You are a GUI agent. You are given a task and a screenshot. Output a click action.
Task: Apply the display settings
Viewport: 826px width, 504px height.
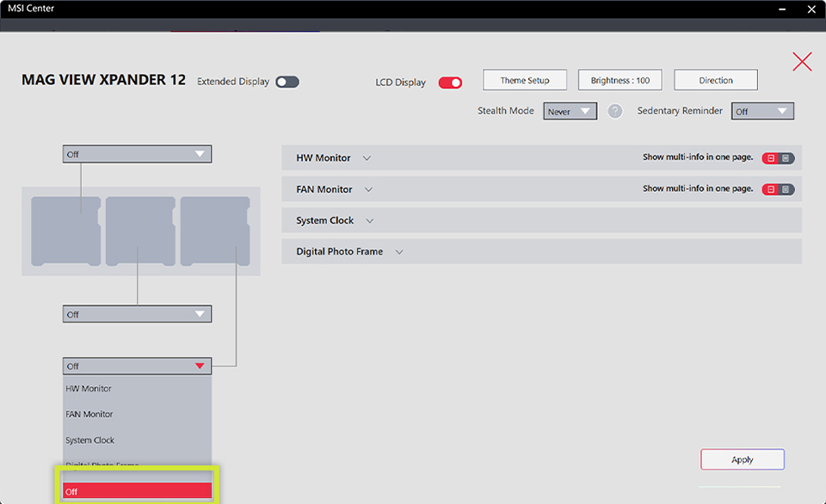[x=743, y=459]
